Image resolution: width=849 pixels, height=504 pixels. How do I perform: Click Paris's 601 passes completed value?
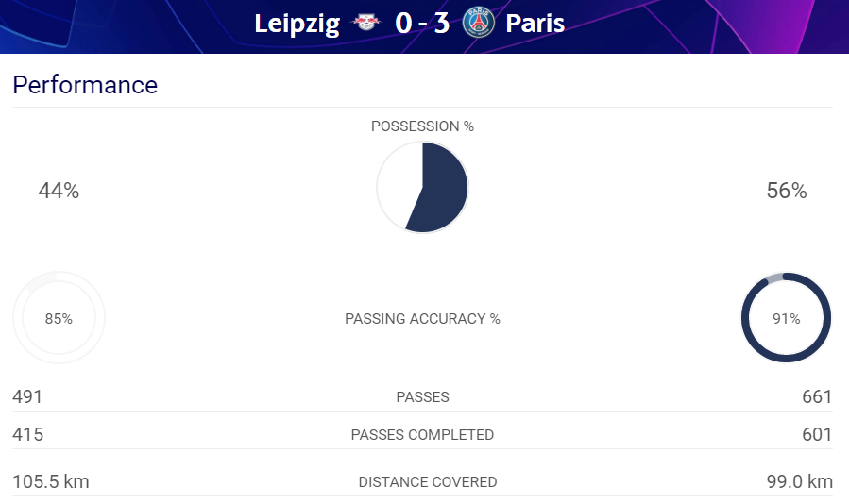click(817, 435)
